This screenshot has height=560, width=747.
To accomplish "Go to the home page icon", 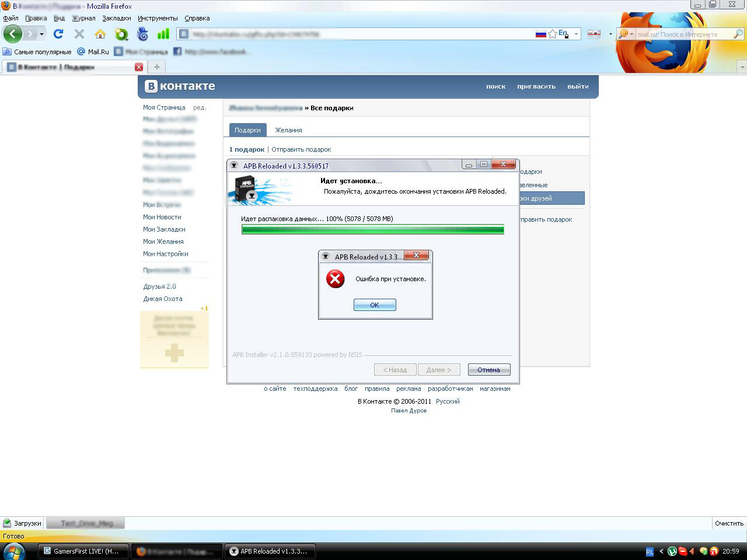I will point(100,34).
